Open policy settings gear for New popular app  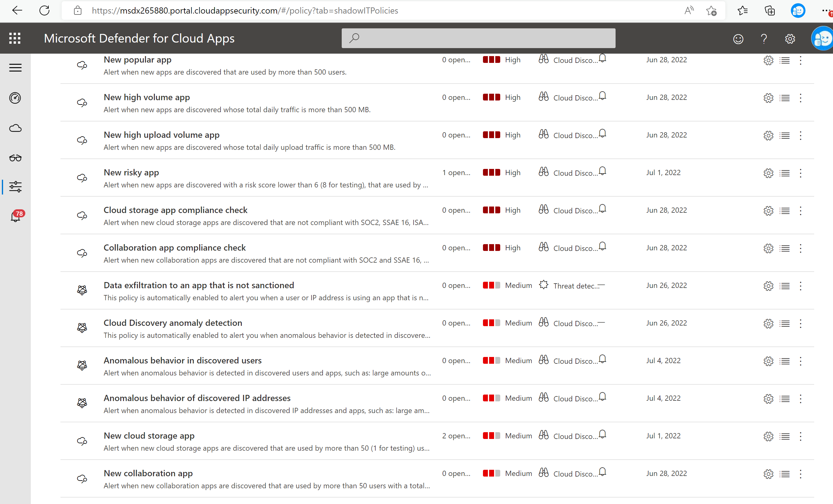click(x=768, y=60)
